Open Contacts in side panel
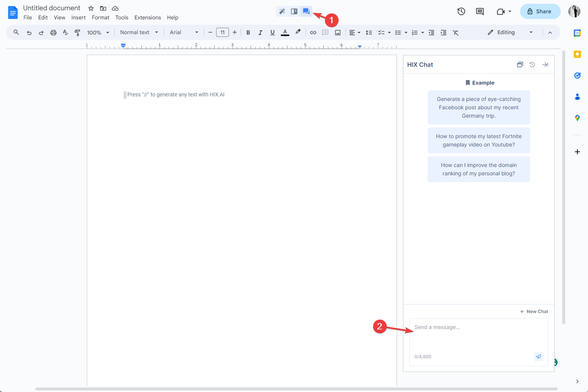Viewport: 588px width, 392px height. (x=577, y=97)
